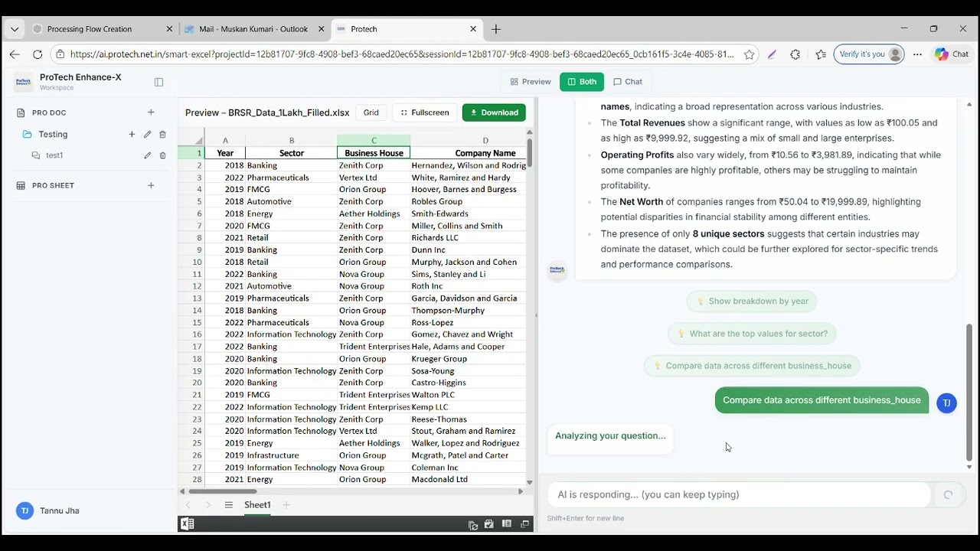Click 'Show breakdown by year' suggestion

point(752,302)
